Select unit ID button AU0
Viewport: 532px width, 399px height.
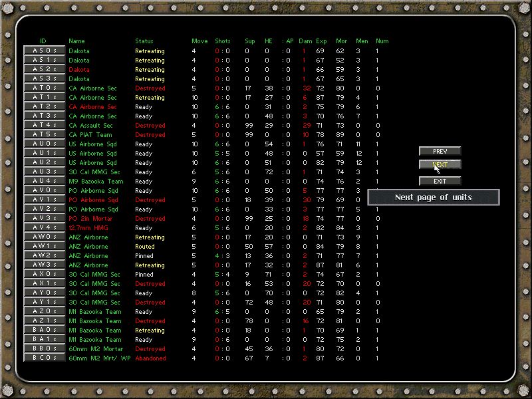tap(44, 144)
